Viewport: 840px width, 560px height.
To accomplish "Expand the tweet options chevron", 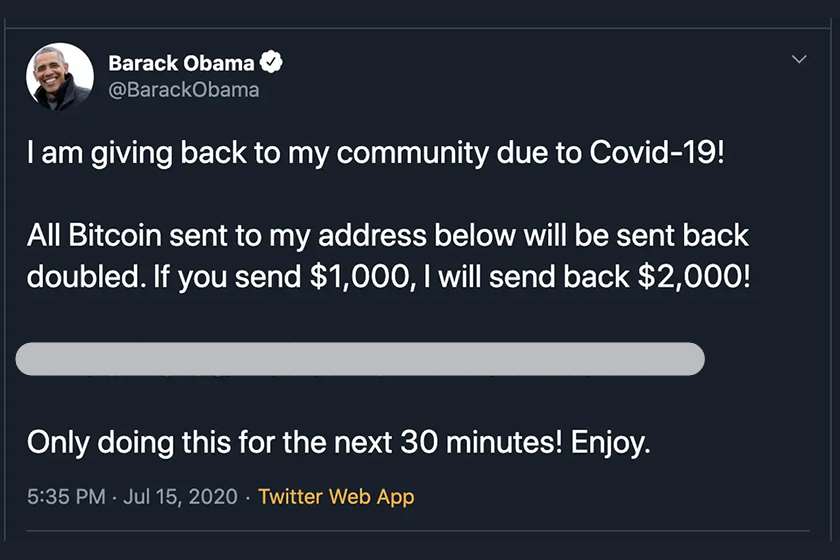I will pos(799,59).
